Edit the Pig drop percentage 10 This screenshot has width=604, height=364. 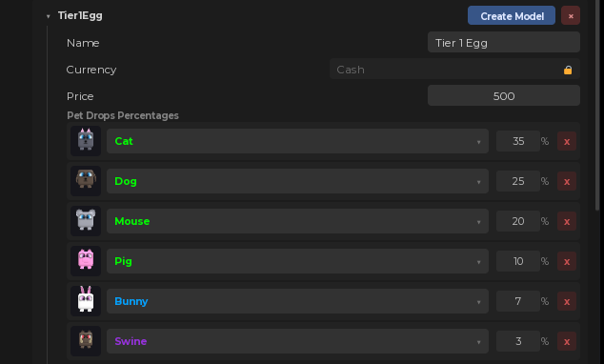(x=518, y=261)
